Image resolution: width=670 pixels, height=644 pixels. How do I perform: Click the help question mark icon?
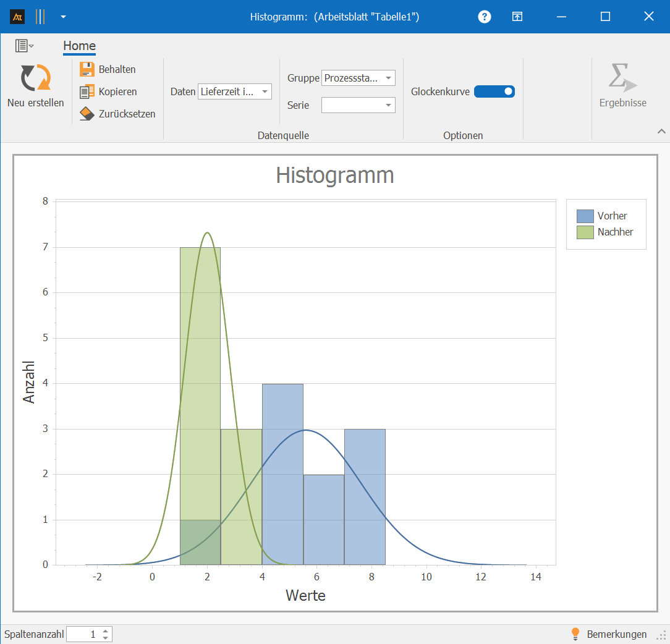click(485, 17)
